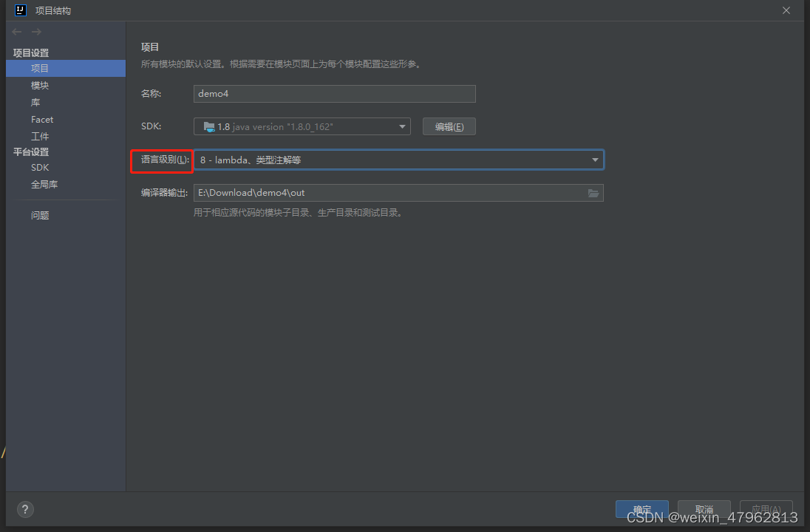Confirm settings with the 确定 button
This screenshot has height=532, width=810.
pyautogui.click(x=641, y=509)
